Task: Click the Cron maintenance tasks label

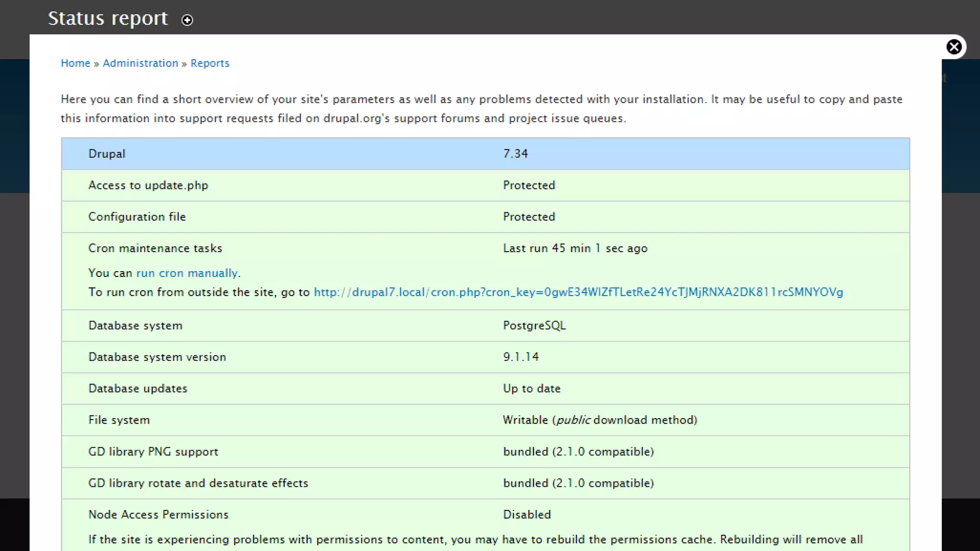Action: [x=155, y=249]
